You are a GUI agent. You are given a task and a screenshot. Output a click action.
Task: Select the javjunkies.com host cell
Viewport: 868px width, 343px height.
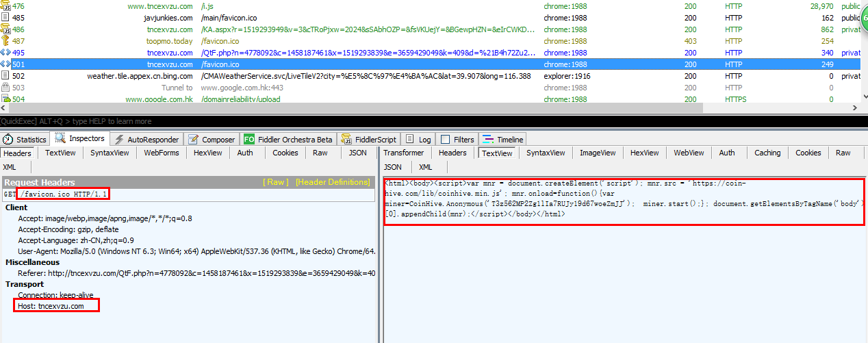tap(168, 18)
